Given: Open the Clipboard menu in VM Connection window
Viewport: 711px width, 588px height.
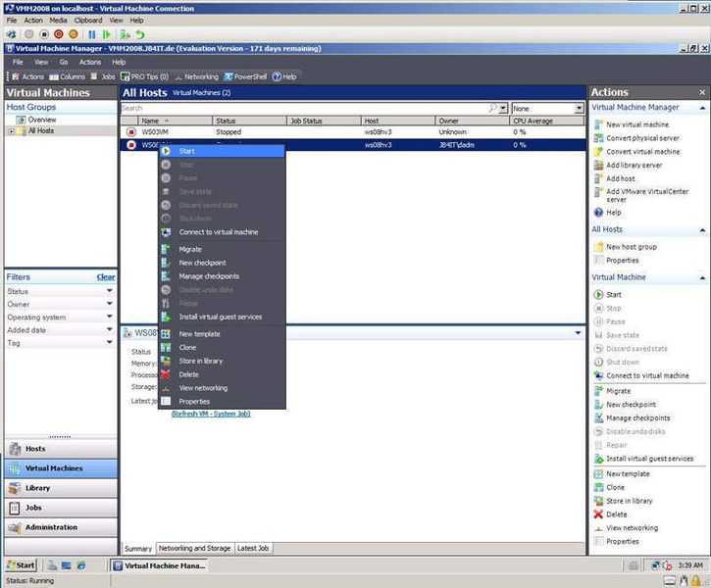Looking at the screenshot, I should point(88,21).
